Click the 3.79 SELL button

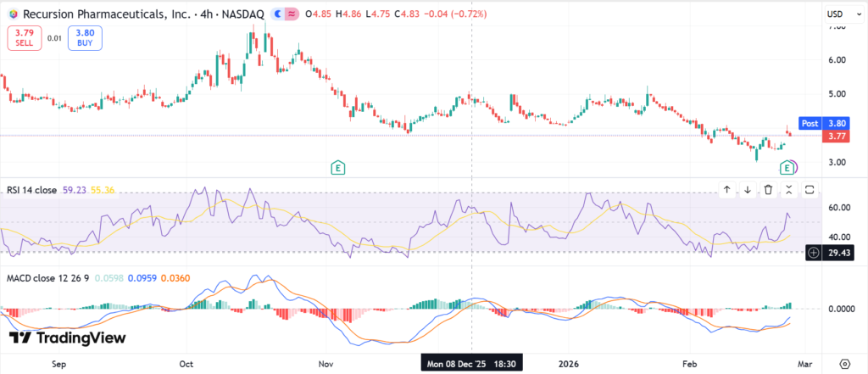25,38
